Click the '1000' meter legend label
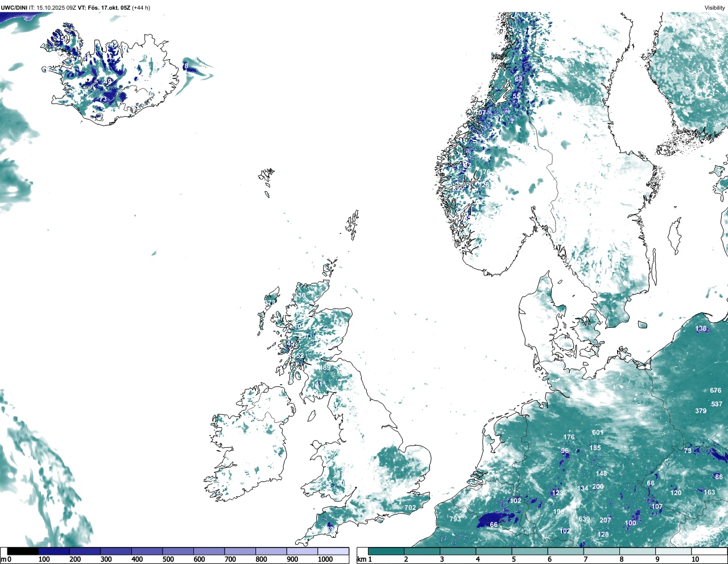Screen dimensions: 728x564 coord(325,559)
